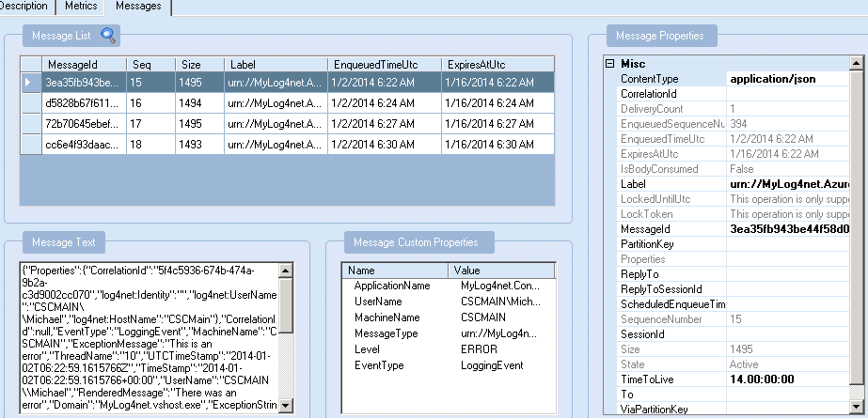This screenshot has width=868, height=418.
Task: Click the Message Text scrollbar thumb
Action: click(286, 304)
